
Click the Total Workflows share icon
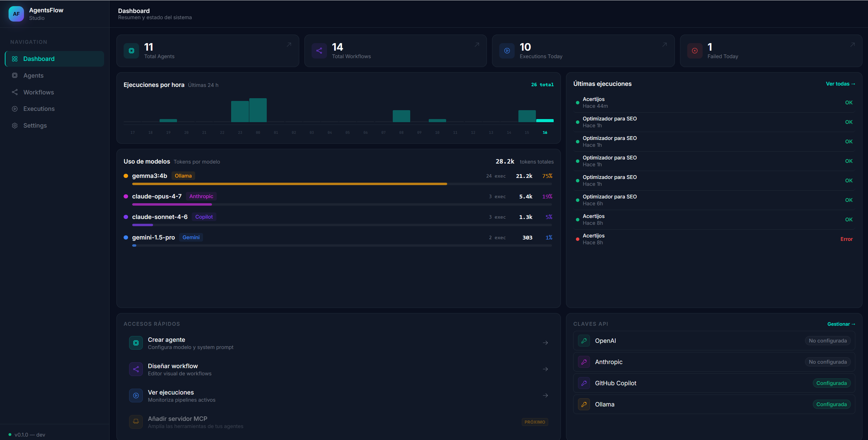click(x=319, y=51)
